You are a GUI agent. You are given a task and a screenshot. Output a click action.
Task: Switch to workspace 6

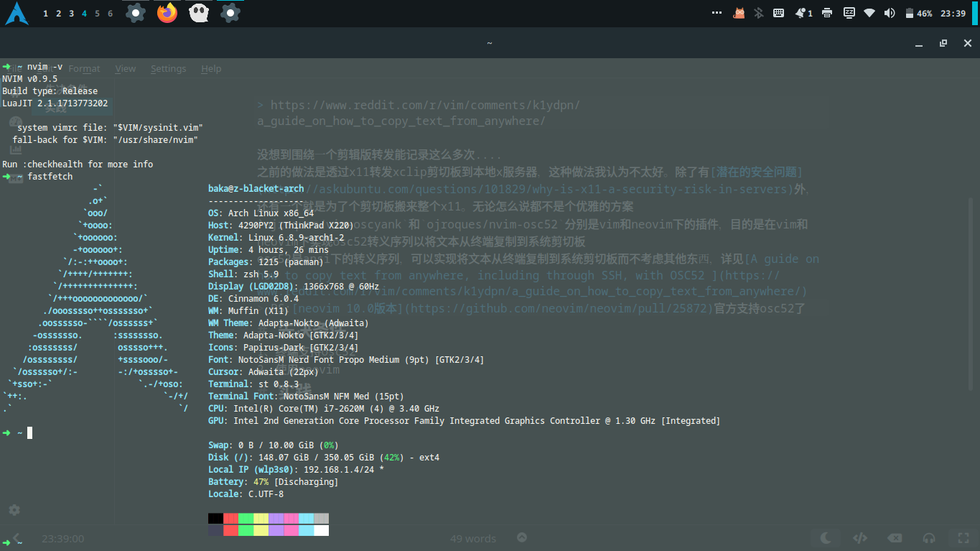110,13
